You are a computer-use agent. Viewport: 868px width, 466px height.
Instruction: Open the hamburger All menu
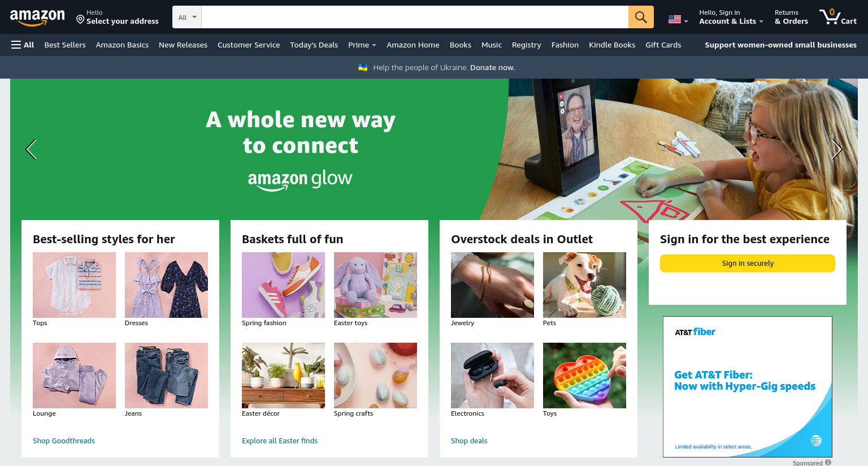pyautogui.click(x=23, y=45)
